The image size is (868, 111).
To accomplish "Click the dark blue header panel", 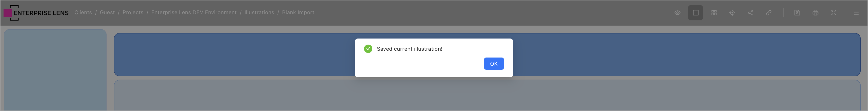I will point(236,54).
